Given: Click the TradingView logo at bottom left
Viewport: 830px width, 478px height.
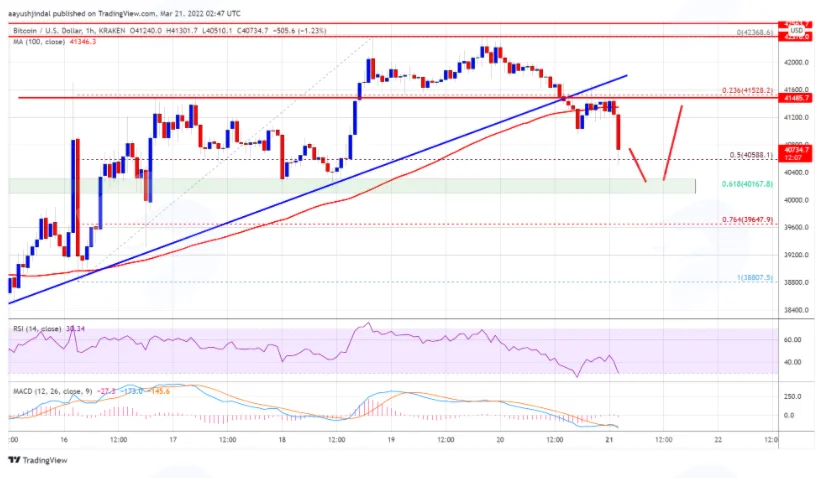Looking at the screenshot, I should [38, 460].
